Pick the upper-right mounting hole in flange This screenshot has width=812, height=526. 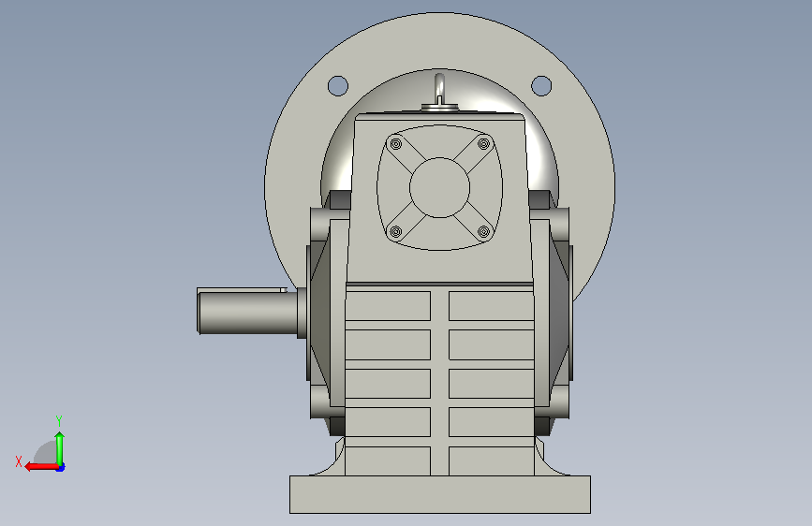pyautogui.click(x=541, y=86)
